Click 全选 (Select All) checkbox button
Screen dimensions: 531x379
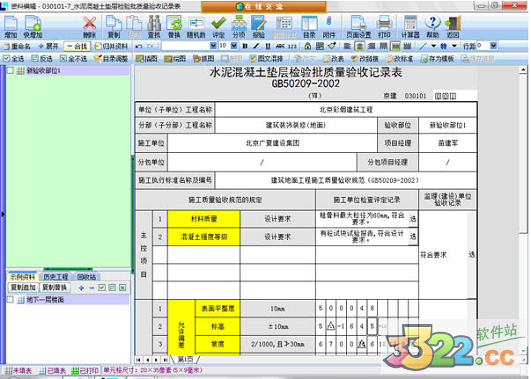tap(14, 59)
